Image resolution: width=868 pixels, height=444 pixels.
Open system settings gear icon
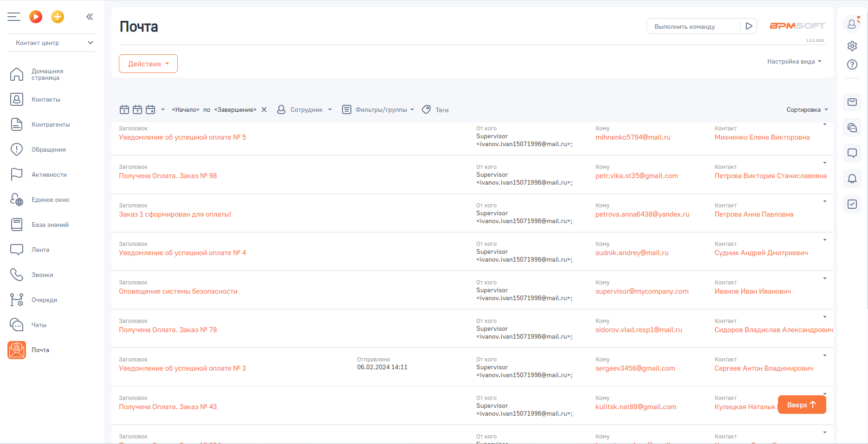[852, 46]
